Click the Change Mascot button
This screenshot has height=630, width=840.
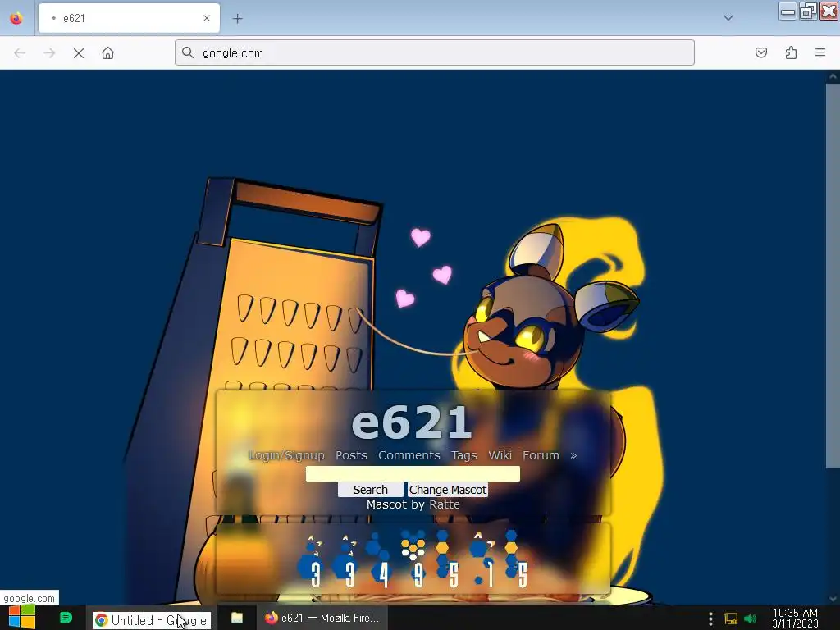point(448,490)
